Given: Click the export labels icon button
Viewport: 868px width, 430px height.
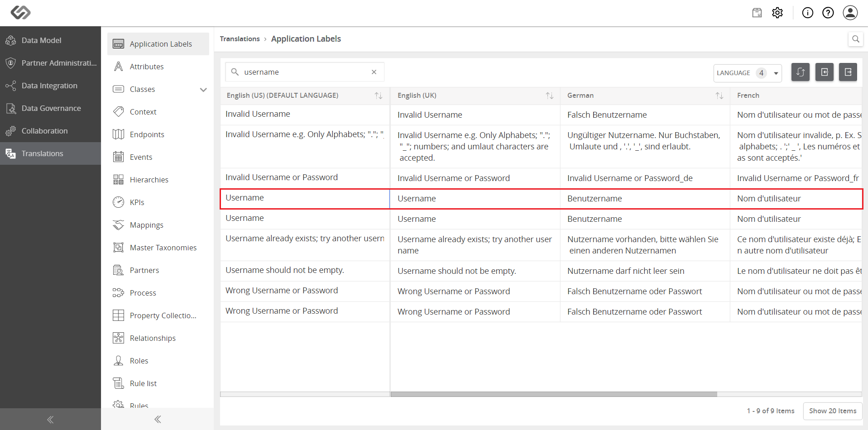Looking at the screenshot, I should [848, 72].
